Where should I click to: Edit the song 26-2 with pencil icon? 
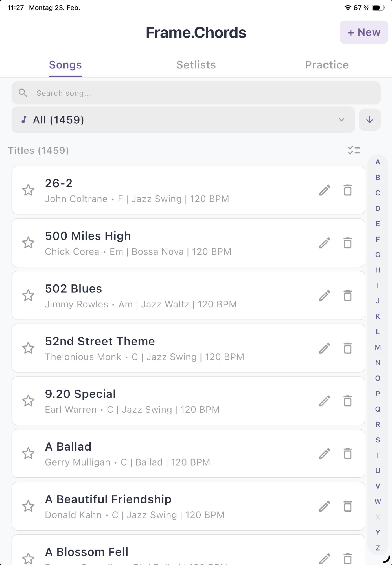(325, 191)
